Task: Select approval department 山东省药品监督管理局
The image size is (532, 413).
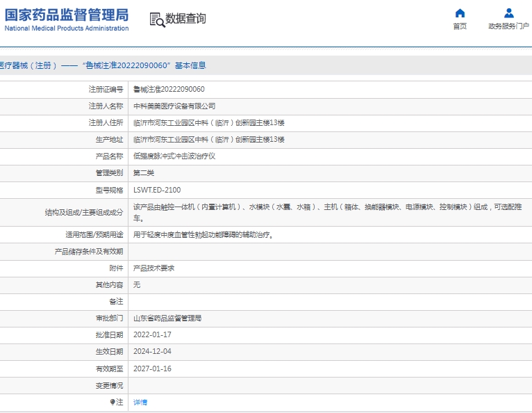Action: 167,318
